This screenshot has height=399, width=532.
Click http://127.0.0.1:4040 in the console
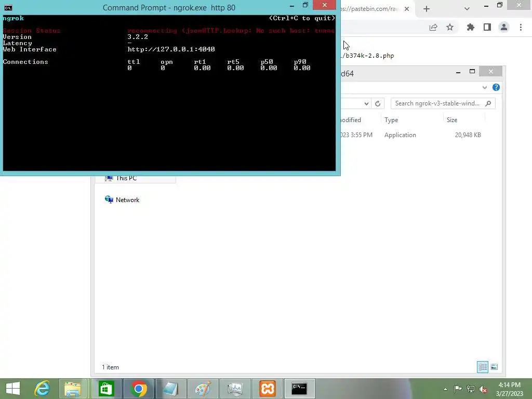171,49
